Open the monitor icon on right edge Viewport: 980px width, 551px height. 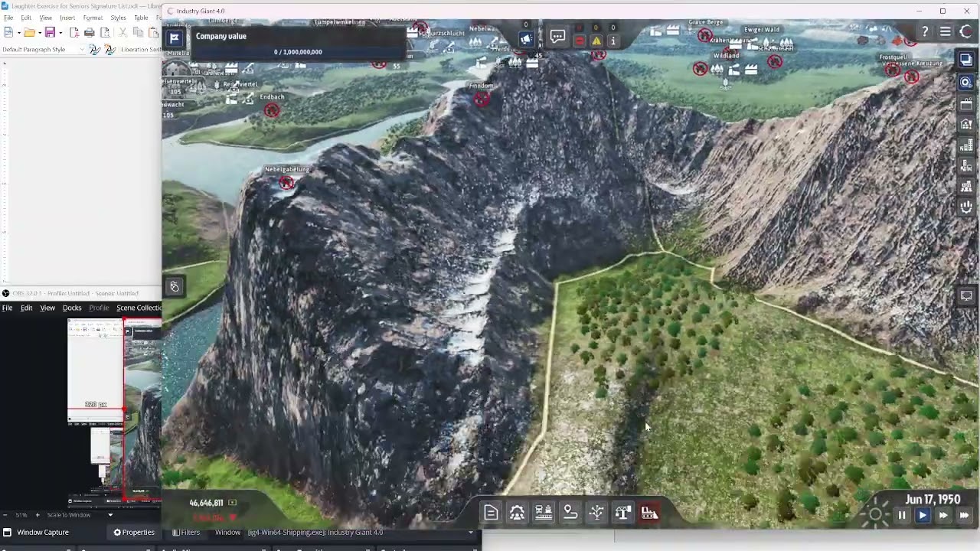[966, 295]
